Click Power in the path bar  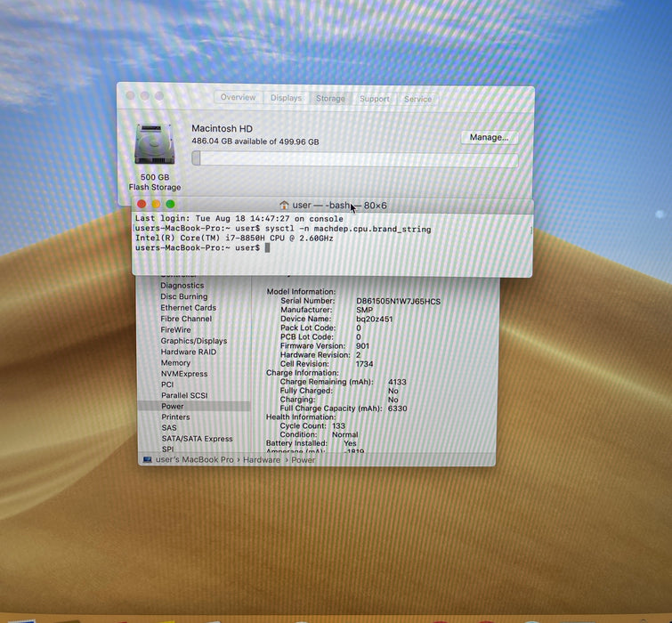pos(303,460)
